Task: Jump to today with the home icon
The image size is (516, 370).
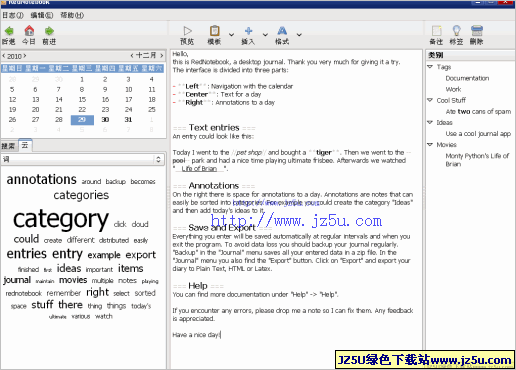Action: (29, 31)
